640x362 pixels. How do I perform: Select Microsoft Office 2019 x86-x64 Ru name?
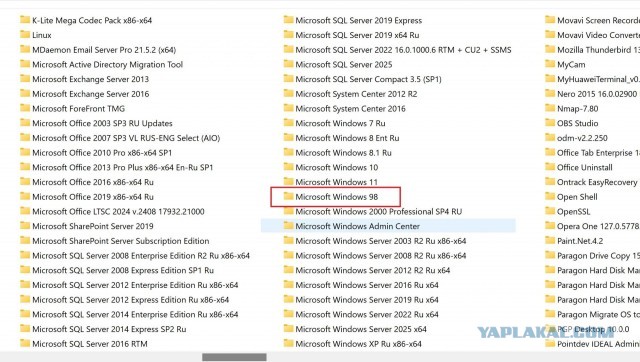[93, 197]
